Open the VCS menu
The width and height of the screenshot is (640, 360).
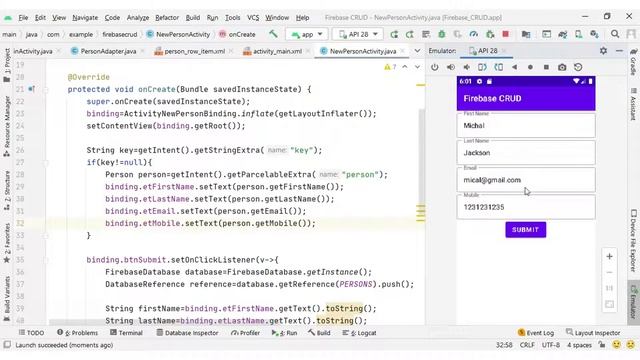[253, 18]
